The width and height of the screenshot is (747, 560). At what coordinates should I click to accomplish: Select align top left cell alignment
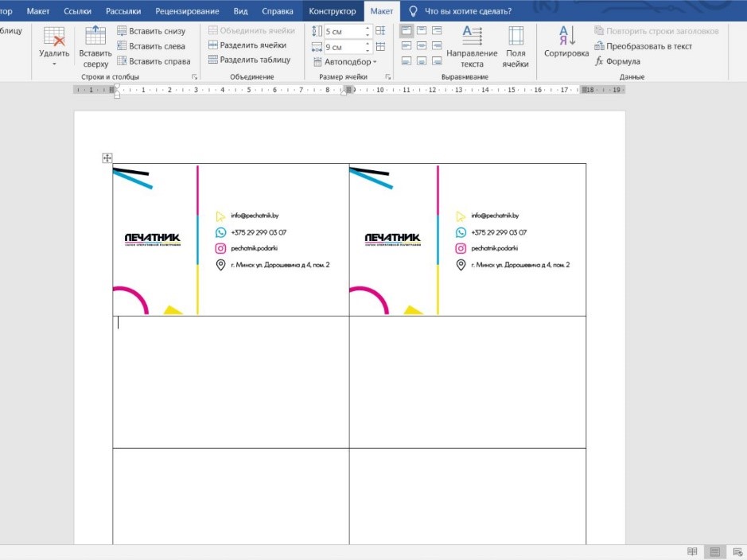tap(407, 31)
